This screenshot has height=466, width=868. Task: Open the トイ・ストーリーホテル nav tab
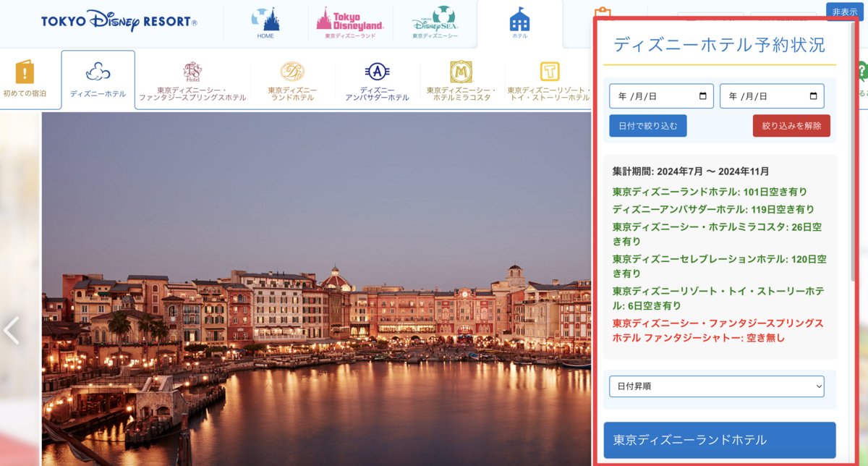pos(548,81)
